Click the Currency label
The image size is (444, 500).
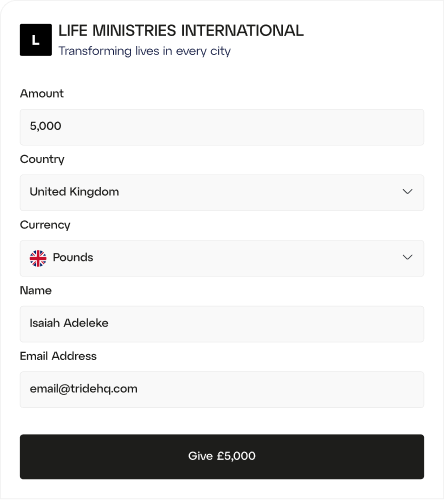coord(45,225)
